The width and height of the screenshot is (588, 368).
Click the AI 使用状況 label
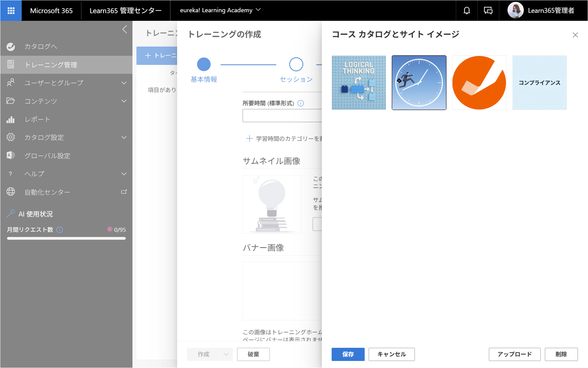[35, 214]
